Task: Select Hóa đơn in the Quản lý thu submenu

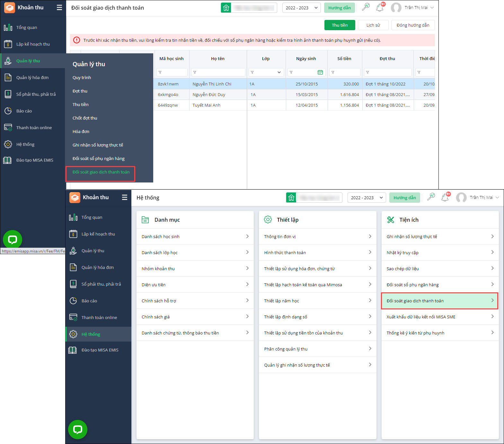Action: pyautogui.click(x=81, y=131)
